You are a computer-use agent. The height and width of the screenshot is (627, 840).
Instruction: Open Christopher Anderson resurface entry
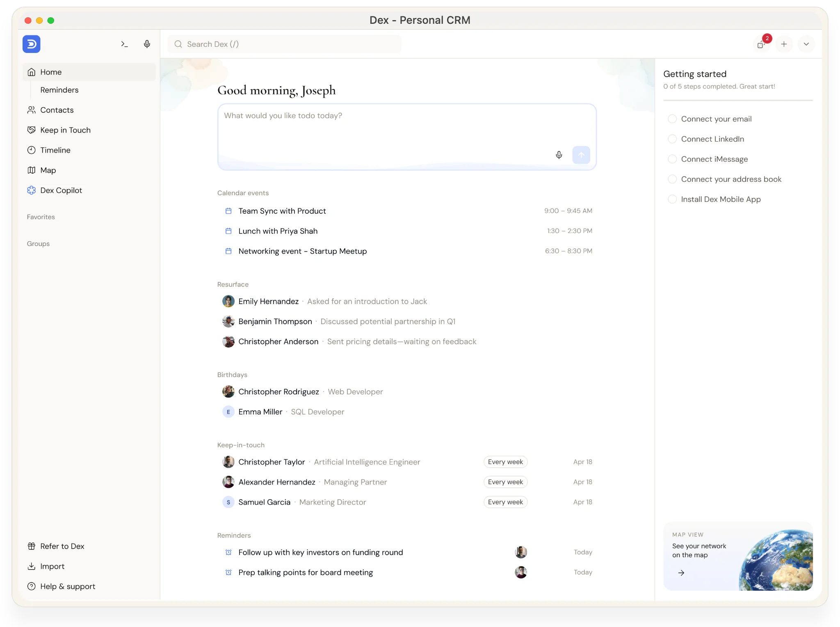[x=407, y=341]
